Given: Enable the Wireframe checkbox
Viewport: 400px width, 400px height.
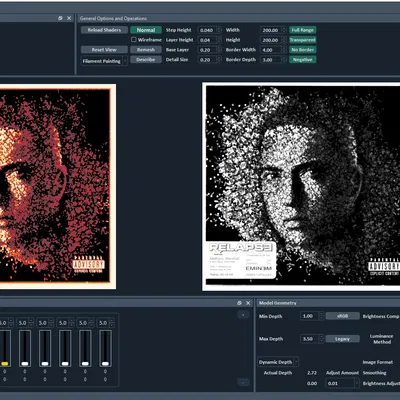Looking at the screenshot, I should point(134,40).
